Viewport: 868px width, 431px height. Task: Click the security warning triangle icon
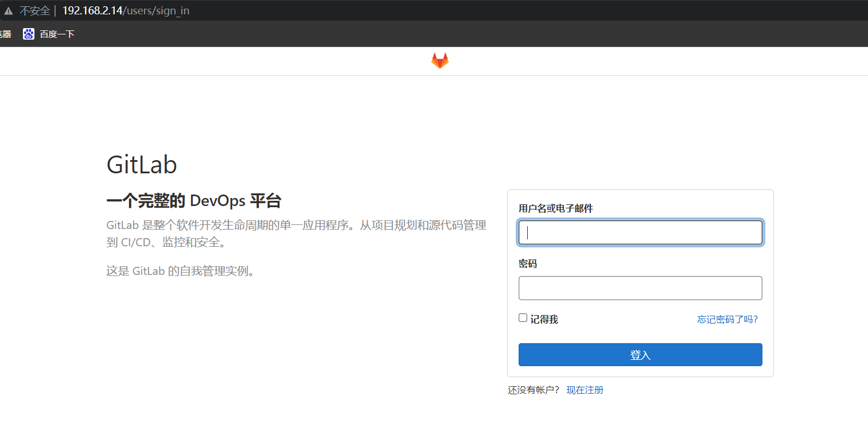pyautogui.click(x=9, y=10)
